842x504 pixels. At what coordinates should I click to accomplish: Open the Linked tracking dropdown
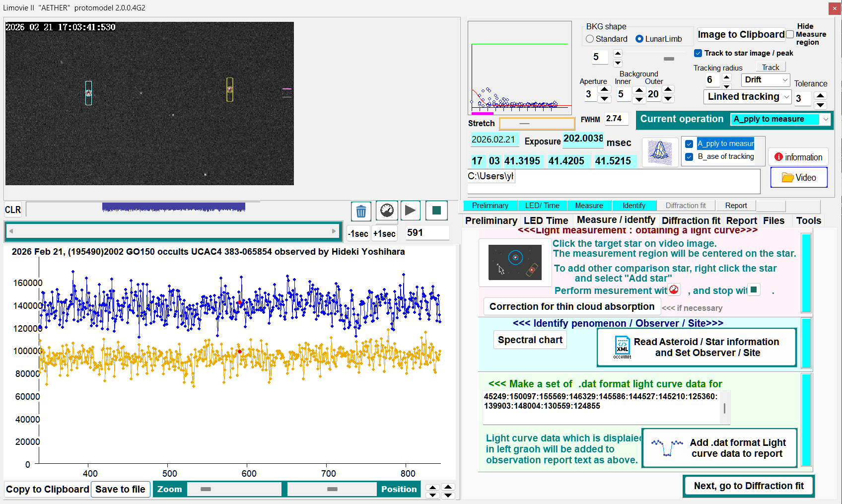pos(747,97)
